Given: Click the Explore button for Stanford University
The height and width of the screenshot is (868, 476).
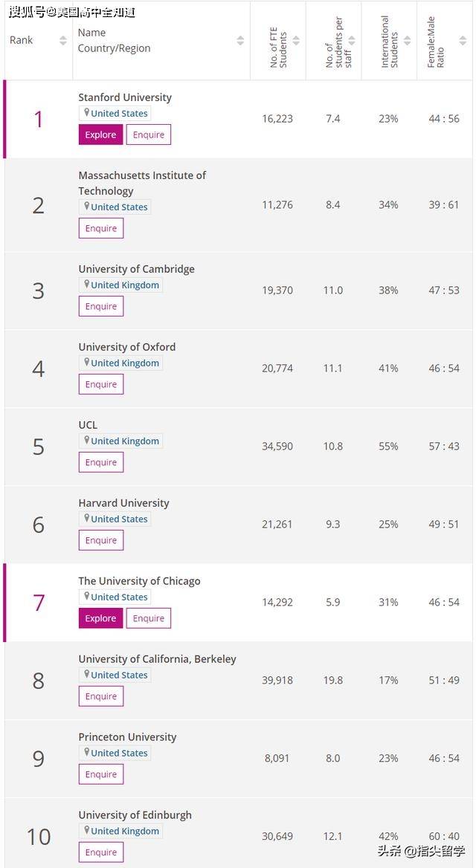Looking at the screenshot, I should [x=100, y=135].
